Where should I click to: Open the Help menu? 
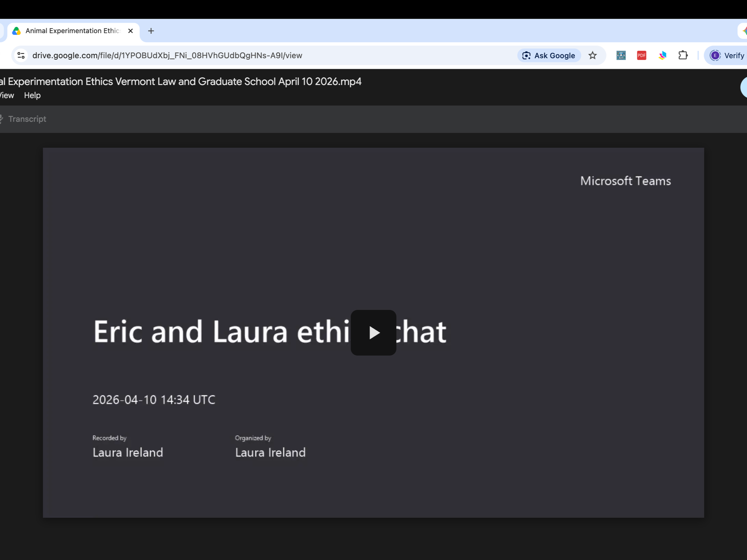pyautogui.click(x=32, y=96)
